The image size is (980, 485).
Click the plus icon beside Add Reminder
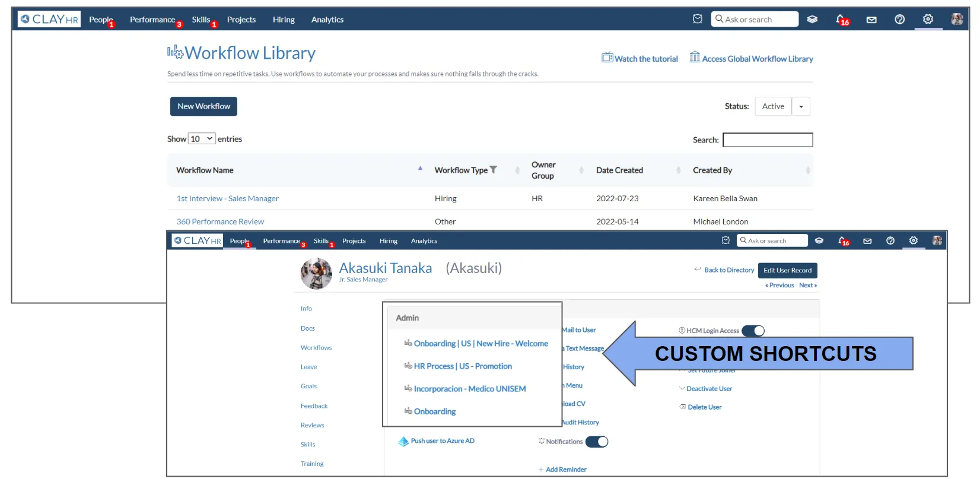541,470
